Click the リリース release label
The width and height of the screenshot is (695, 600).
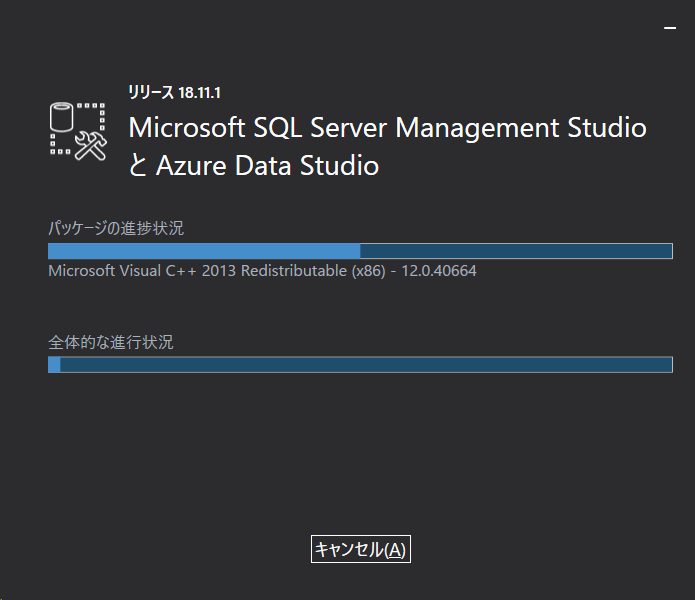[x=150, y=93]
